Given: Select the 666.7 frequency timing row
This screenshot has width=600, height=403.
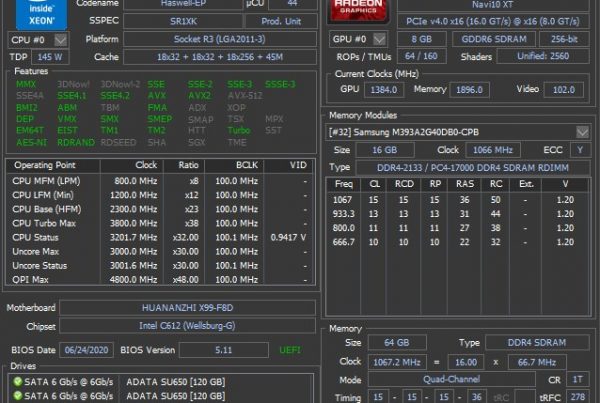Looking at the screenshot, I should pyautogui.click(x=457, y=242).
